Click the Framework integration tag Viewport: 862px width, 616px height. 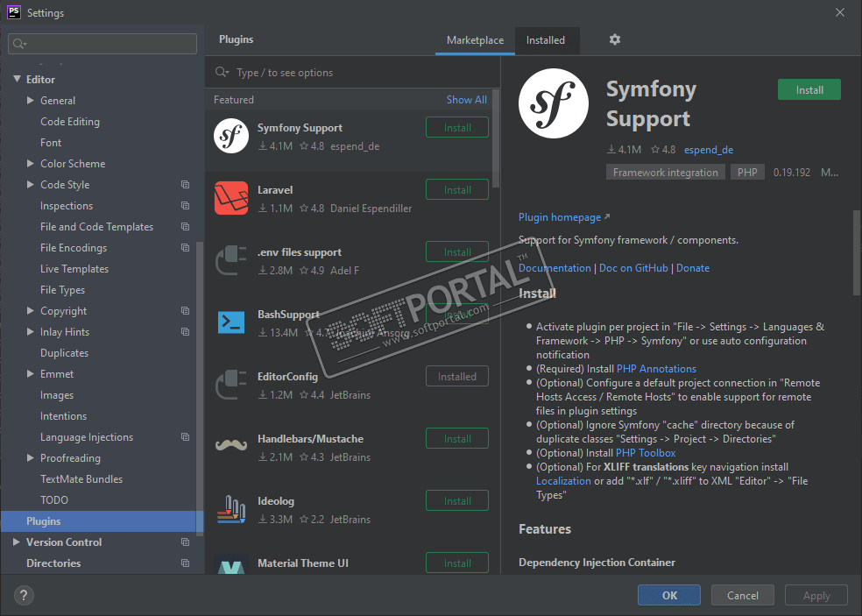click(665, 172)
